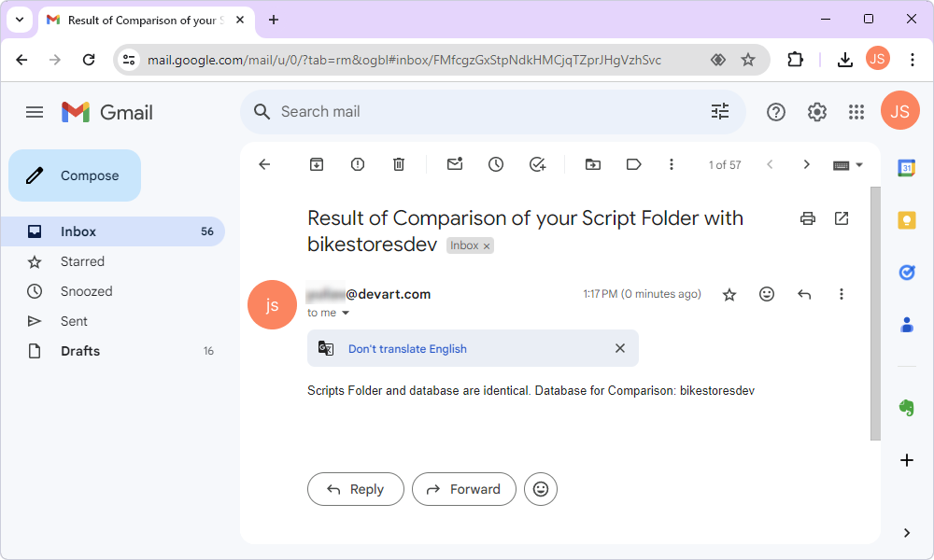Image resolution: width=934 pixels, height=560 pixels.
Task: Compose a new email
Action: coord(75,175)
